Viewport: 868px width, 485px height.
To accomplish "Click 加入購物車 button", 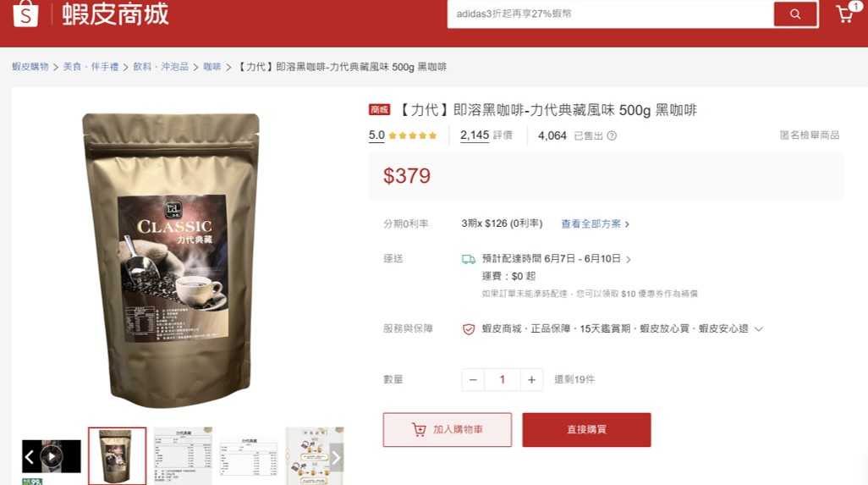I will (448, 430).
